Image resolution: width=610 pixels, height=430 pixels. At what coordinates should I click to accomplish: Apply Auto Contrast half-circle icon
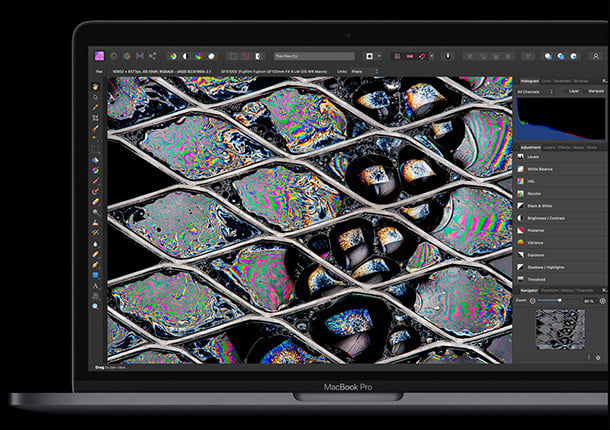pyautogui.click(x=186, y=56)
